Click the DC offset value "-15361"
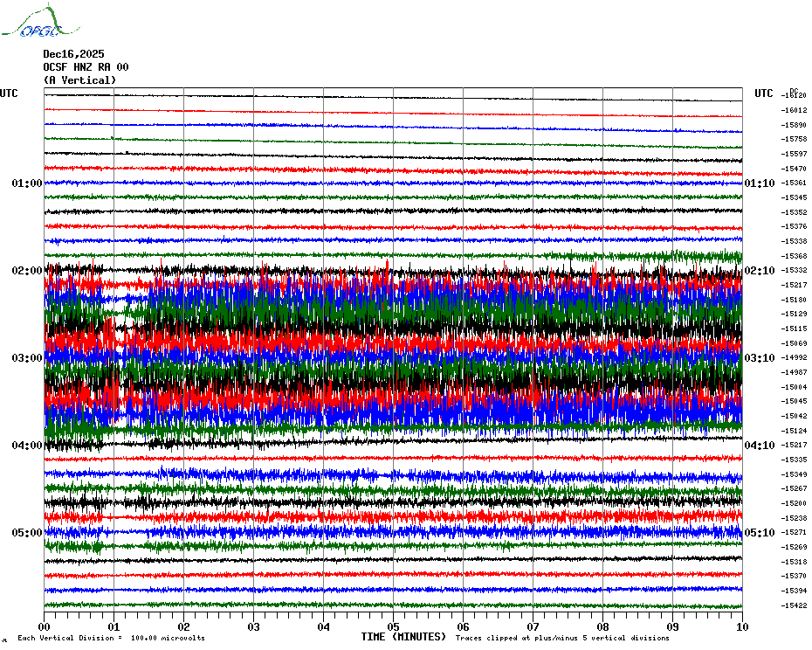The image size is (812, 650). (x=794, y=183)
